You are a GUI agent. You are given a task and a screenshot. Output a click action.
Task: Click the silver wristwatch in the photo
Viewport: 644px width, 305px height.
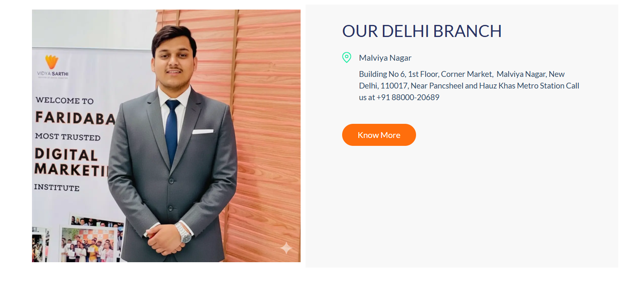tap(183, 232)
